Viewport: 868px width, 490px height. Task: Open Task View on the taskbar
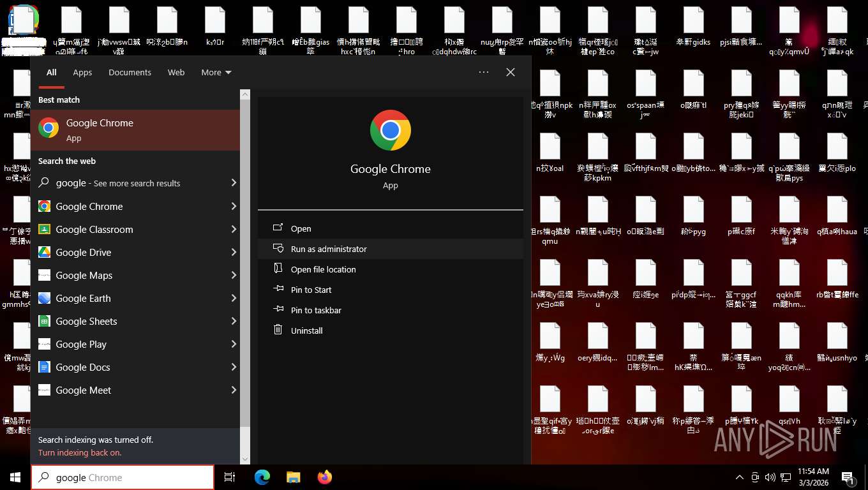[230, 477]
